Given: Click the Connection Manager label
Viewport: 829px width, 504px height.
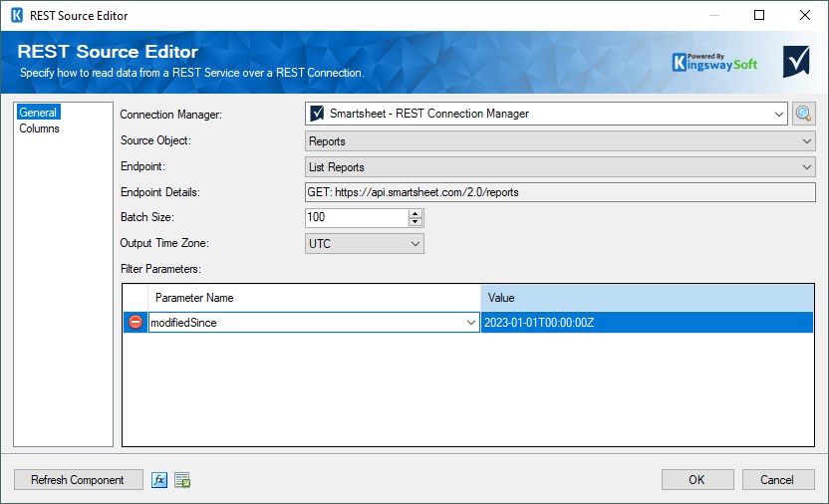Looking at the screenshot, I should coord(170,115).
